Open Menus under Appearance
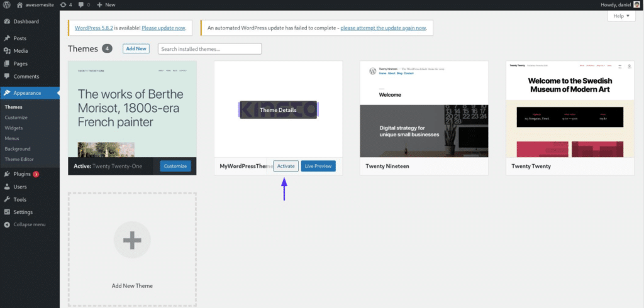The image size is (644, 308). [12, 138]
